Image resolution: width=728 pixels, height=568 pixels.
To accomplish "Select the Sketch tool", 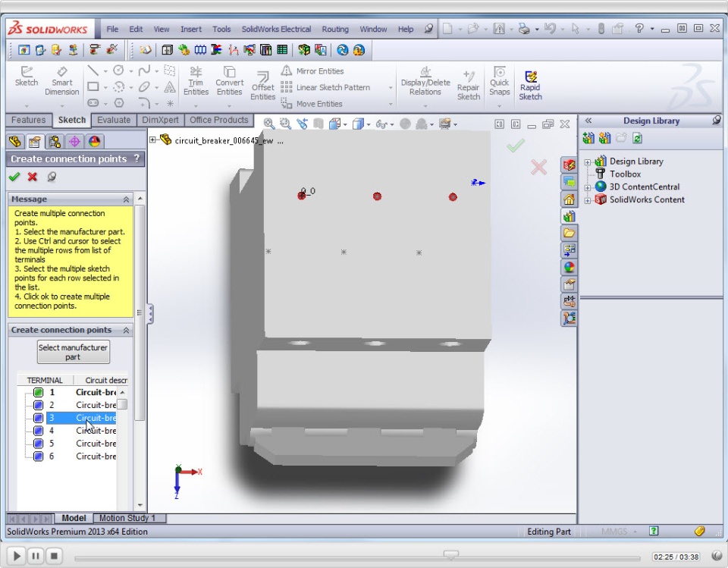I will tap(27, 77).
